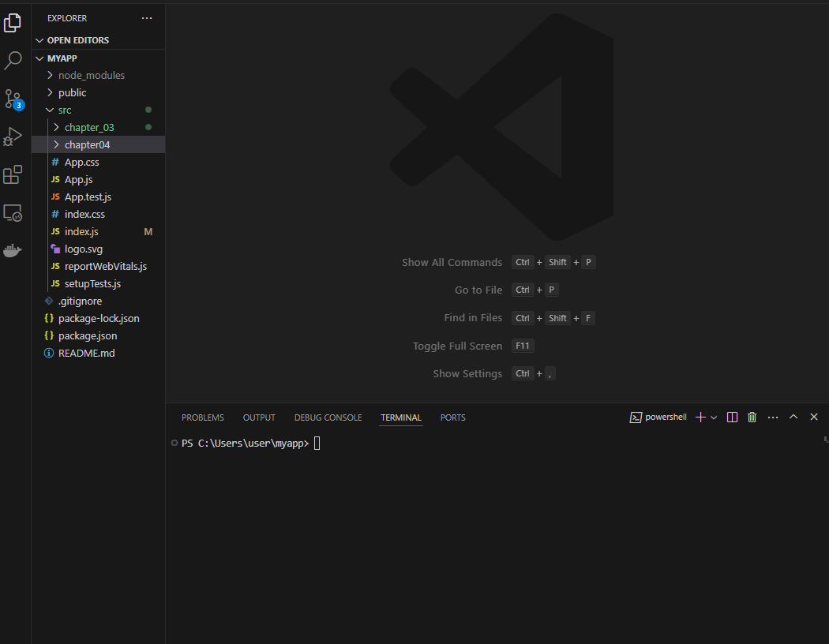Expand the chapter_03 folder
The image size is (829, 644).
(99, 127)
